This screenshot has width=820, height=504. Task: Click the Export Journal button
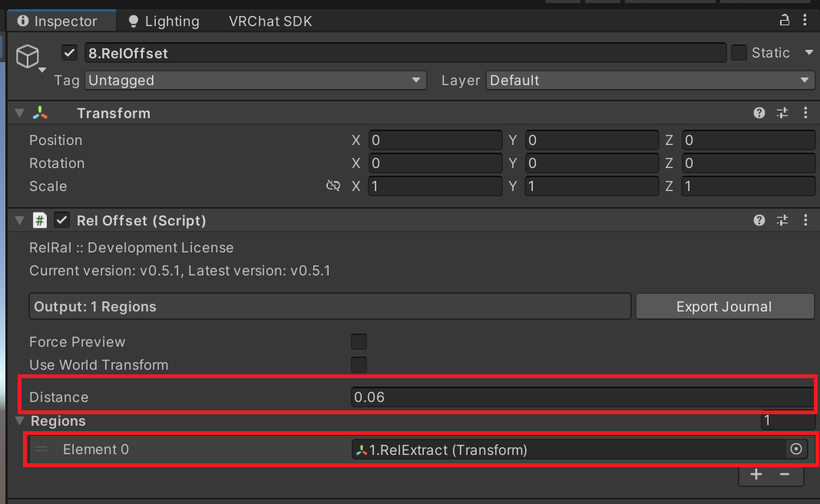(724, 307)
